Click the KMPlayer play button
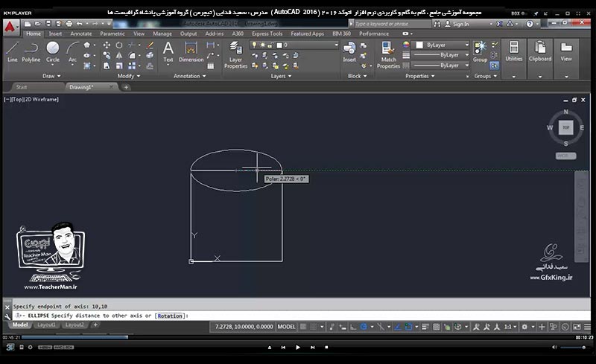The width and height of the screenshot is (596, 364). 297,348
